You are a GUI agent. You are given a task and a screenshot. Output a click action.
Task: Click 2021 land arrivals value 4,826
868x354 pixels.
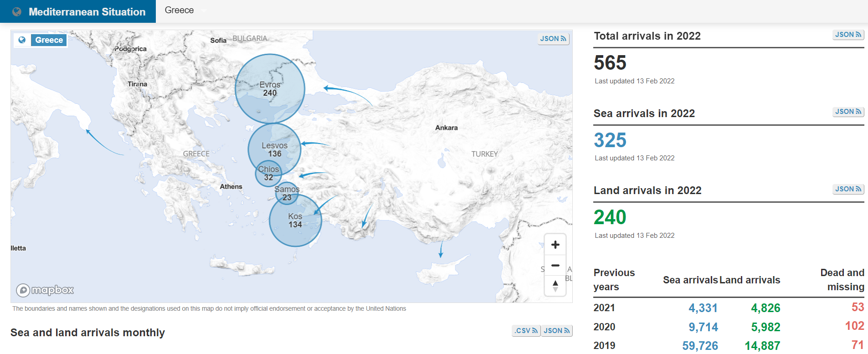tap(765, 308)
